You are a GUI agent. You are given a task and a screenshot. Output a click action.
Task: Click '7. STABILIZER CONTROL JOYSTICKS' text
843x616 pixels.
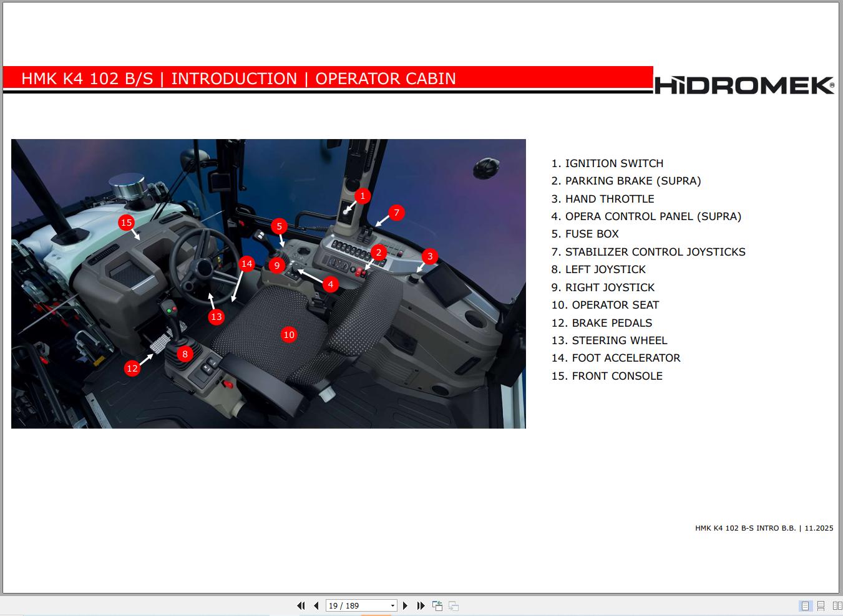point(648,252)
